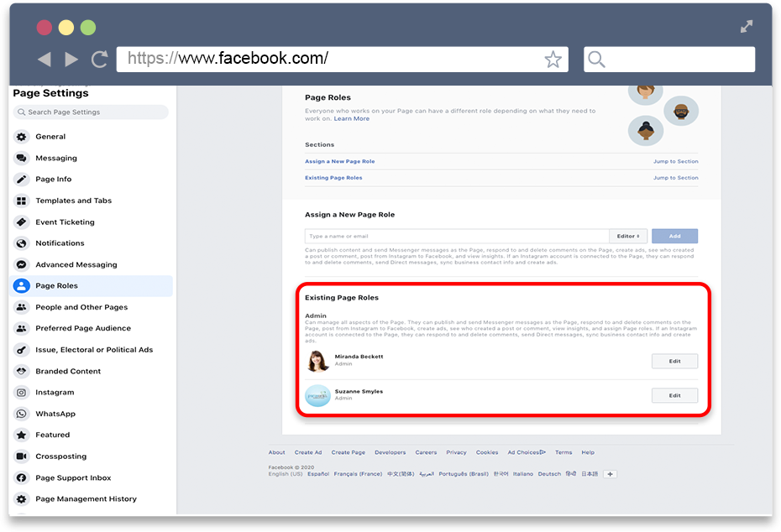Image resolution: width=781 pixels, height=532 pixels.
Task: Open the Developers footer link
Action: click(390, 452)
